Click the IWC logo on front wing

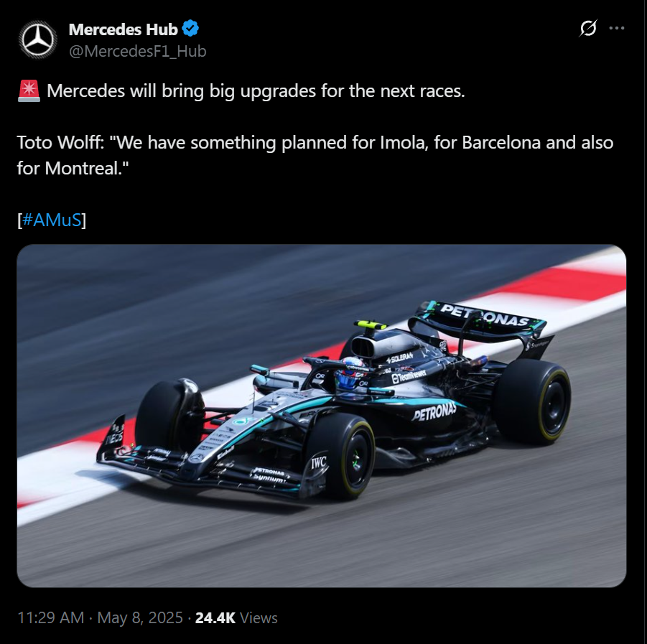coord(319,463)
